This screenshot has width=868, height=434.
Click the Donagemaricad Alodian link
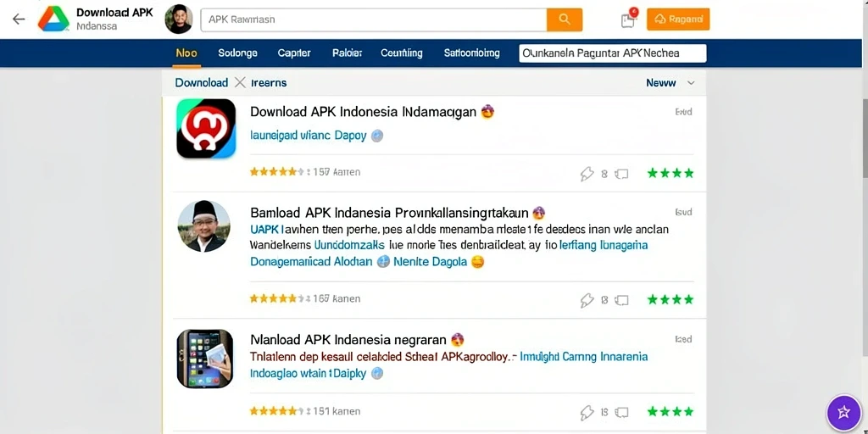coord(311,261)
